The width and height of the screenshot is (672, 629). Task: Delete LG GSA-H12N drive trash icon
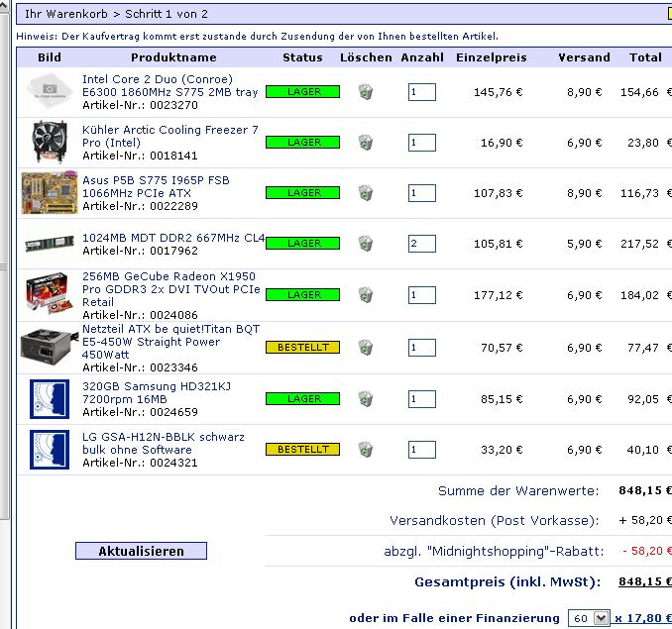tap(366, 449)
